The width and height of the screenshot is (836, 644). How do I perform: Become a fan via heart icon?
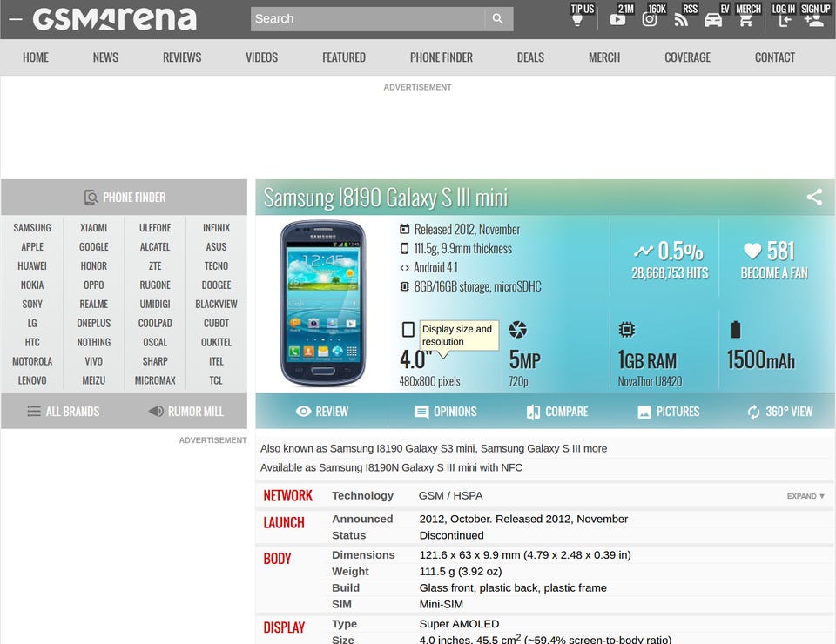click(752, 251)
